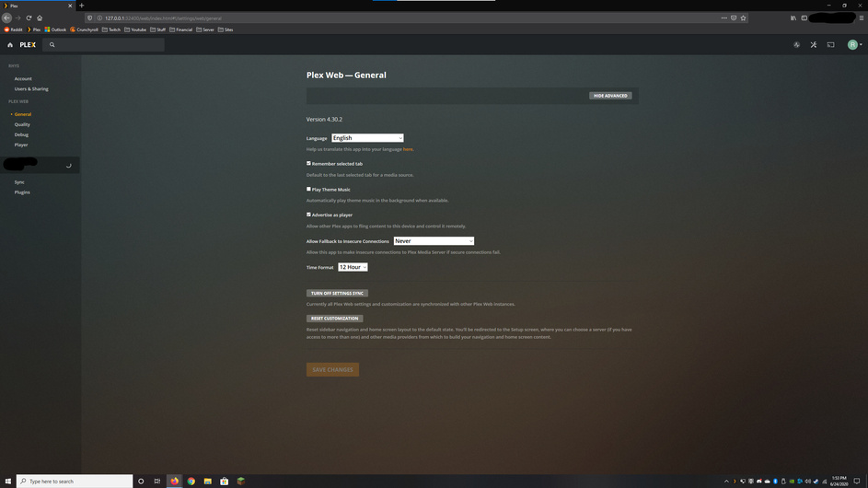
Task: Open Microsoft Store from taskbar
Action: [x=225, y=482]
